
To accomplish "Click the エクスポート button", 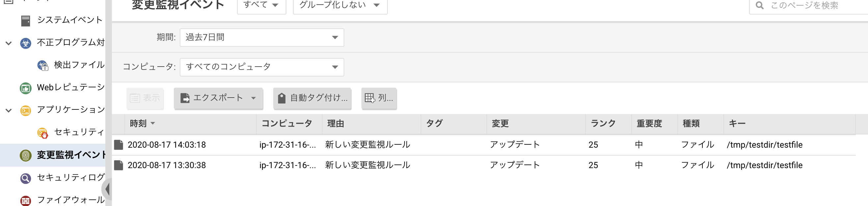I will (x=218, y=99).
